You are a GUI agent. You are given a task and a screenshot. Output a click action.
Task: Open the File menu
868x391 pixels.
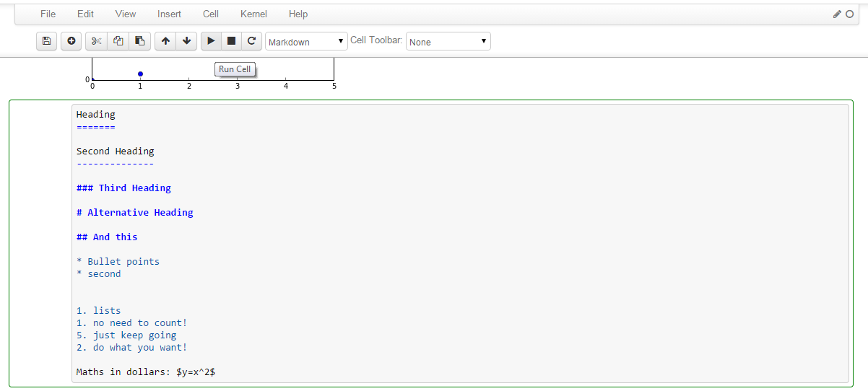point(48,14)
